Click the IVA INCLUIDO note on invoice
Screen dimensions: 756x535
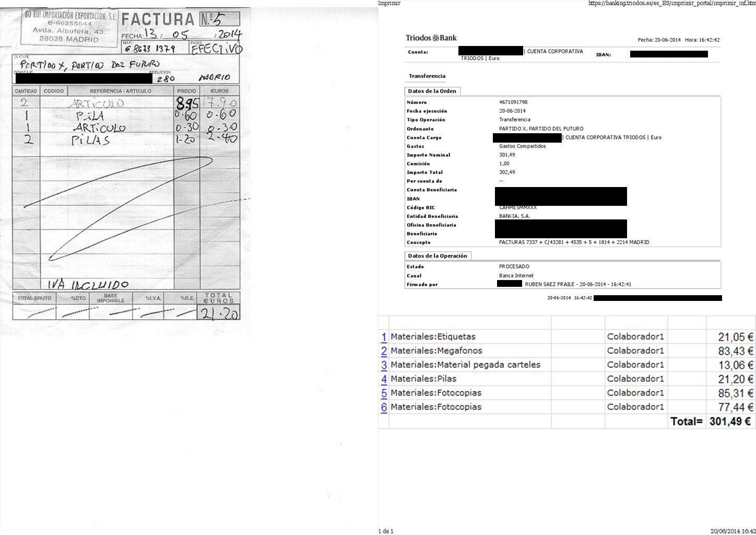tap(88, 285)
